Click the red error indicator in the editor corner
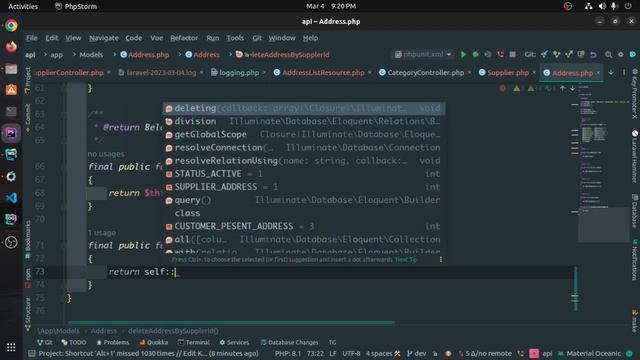This screenshot has height=360, width=640. pos(502,88)
